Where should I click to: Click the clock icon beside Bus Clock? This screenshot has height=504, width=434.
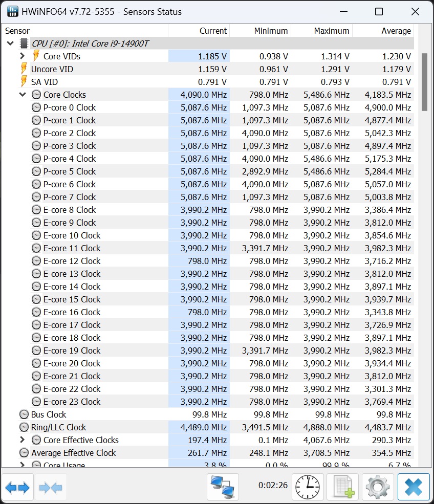pyautogui.click(x=24, y=414)
